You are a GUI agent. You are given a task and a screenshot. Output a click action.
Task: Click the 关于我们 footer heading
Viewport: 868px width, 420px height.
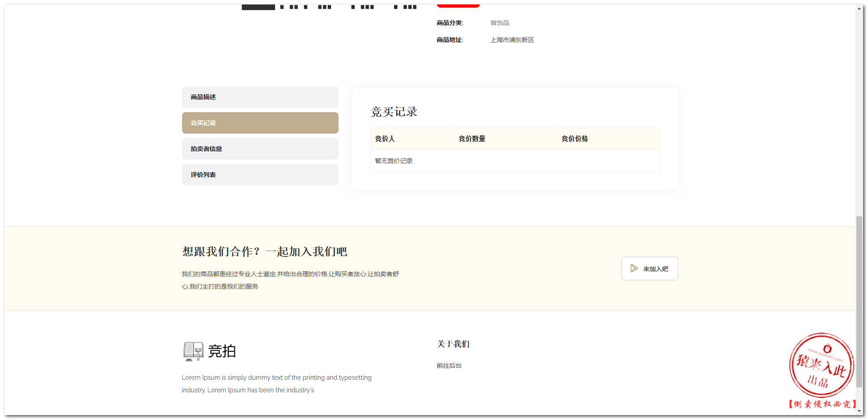453,344
